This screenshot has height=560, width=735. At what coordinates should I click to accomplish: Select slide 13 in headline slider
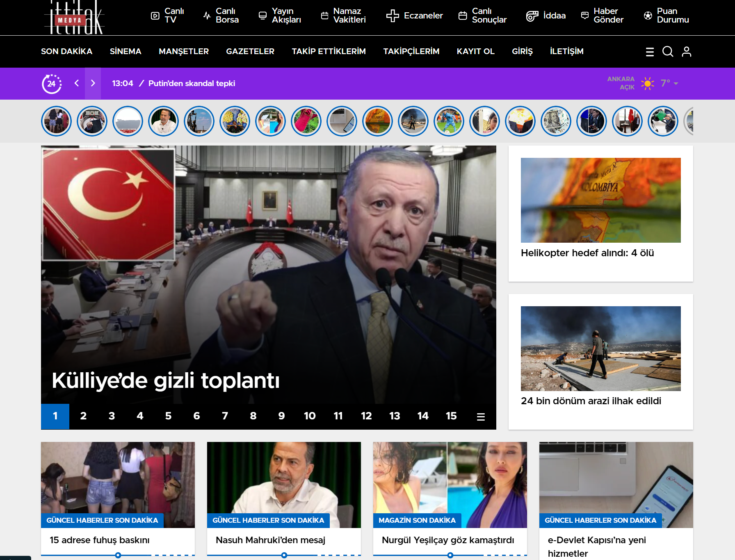pyautogui.click(x=395, y=416)
